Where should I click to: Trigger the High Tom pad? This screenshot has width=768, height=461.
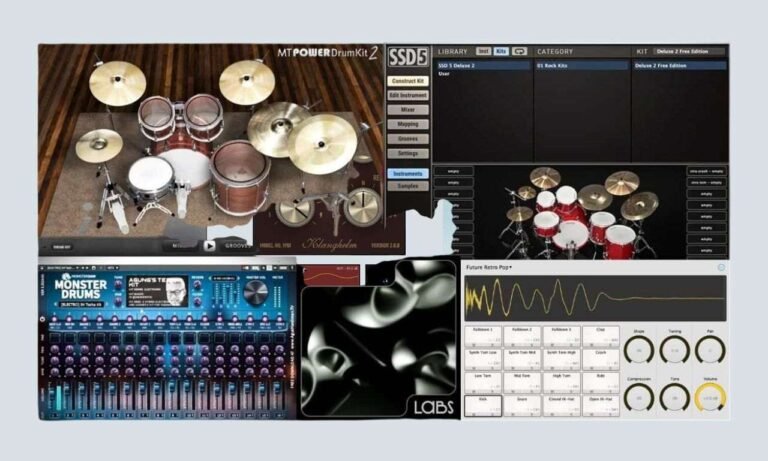tap(561, 383)
